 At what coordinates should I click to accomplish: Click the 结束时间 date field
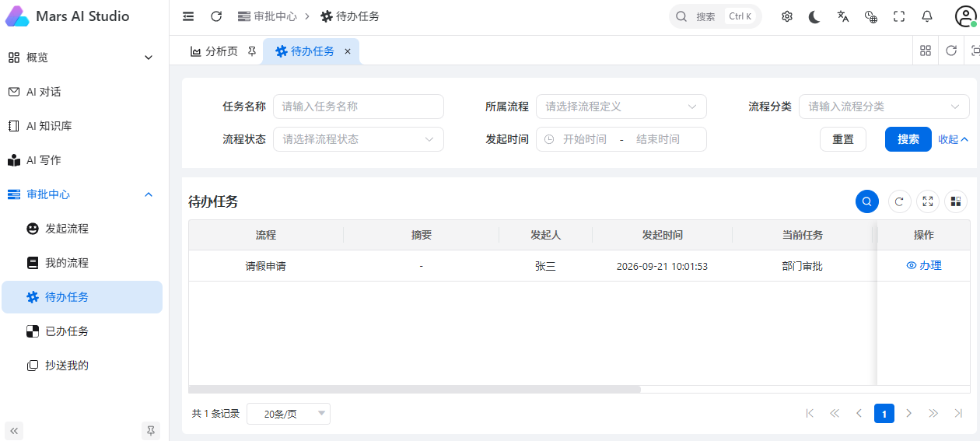[x=658, y=139]
